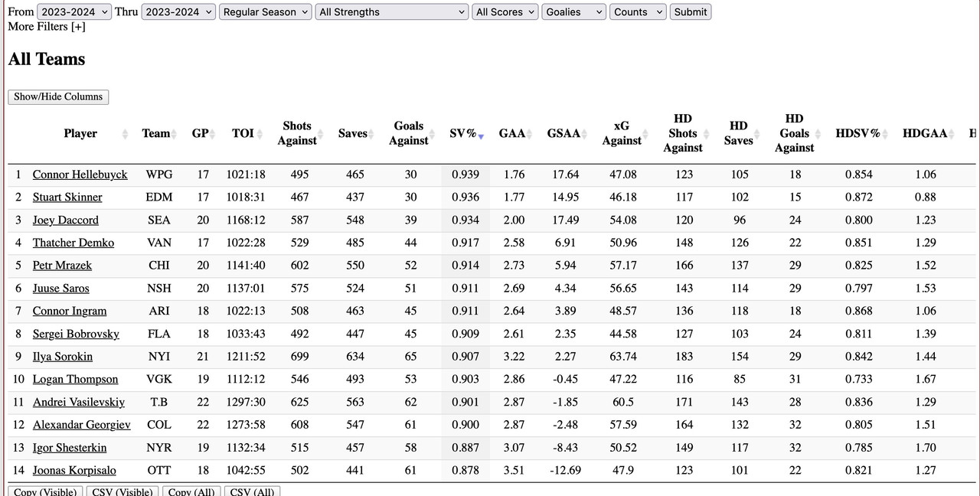Submit the filter form
The image size is (980, 496).
tap(691, 11)
